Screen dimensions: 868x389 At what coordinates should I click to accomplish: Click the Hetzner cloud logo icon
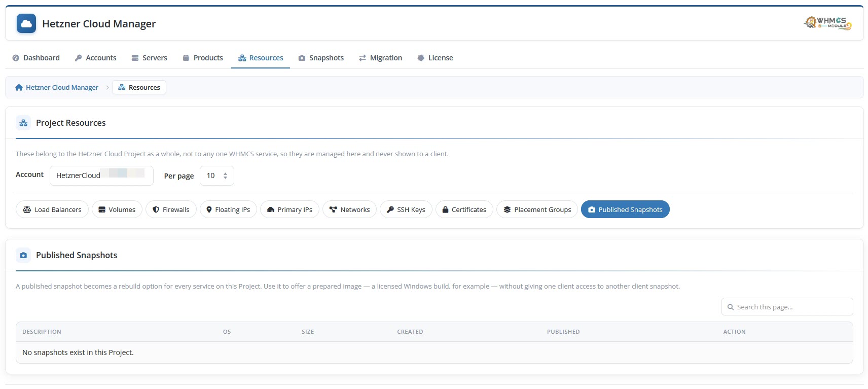coord(26,23)
